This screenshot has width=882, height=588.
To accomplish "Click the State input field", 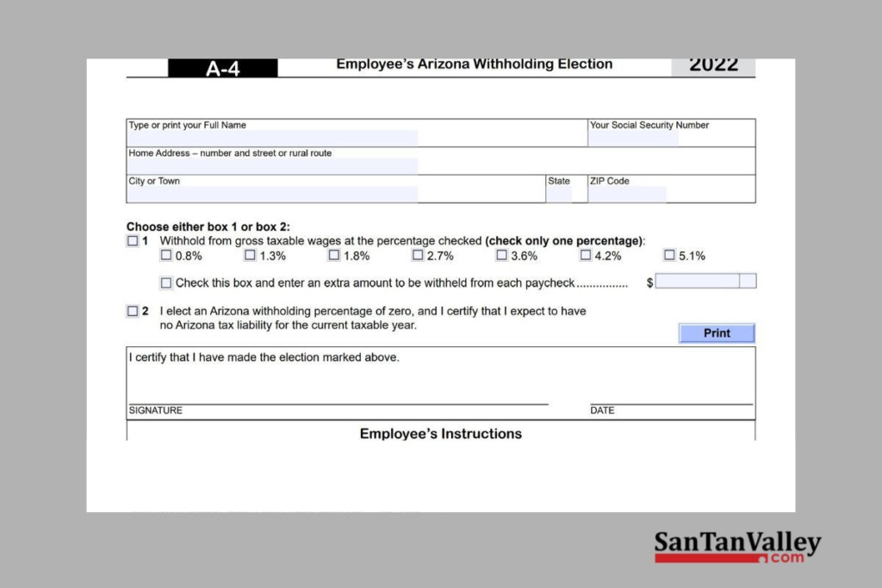I will point(559,194).
